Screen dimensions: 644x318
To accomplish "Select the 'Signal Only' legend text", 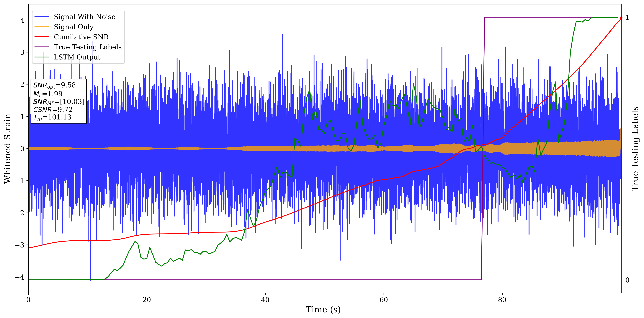I will [73, 27].
